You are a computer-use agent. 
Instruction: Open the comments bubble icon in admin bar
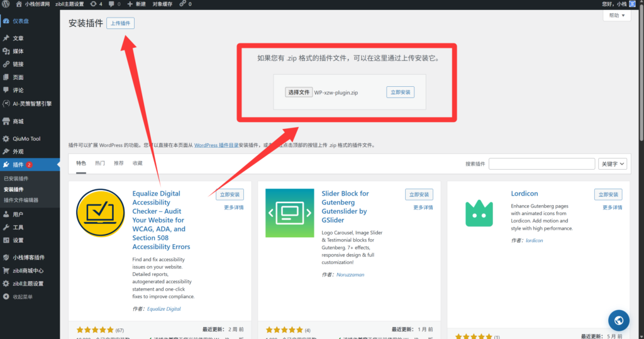pos(111,4)
